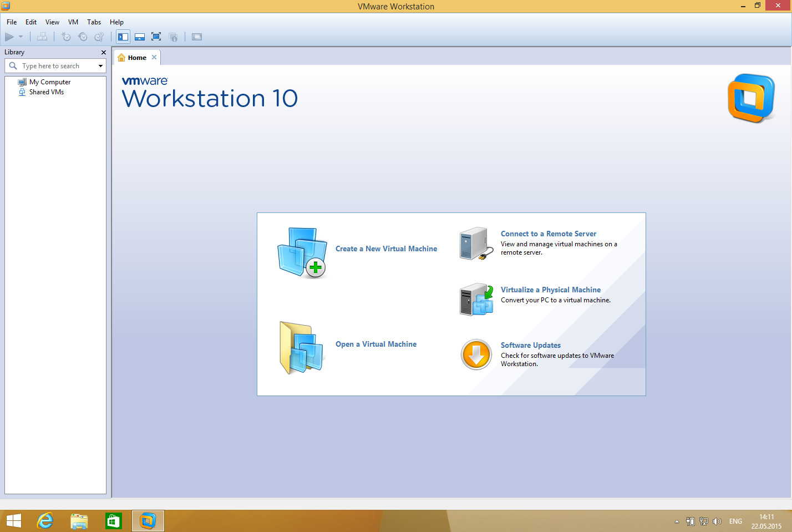
Task: Click the battery power tray icon
Action: point(691,521)
